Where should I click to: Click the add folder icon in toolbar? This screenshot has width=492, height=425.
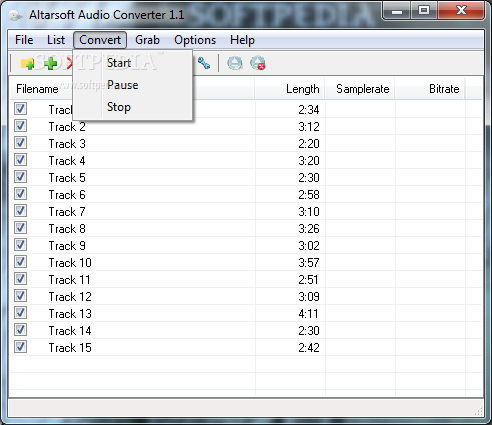tap(27, 63)
